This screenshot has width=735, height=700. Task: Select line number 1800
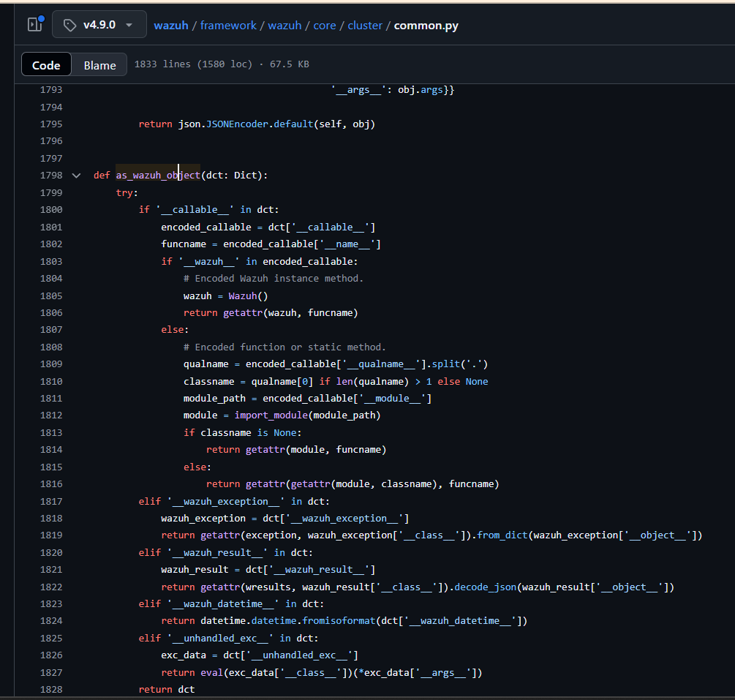pos(51,210)
